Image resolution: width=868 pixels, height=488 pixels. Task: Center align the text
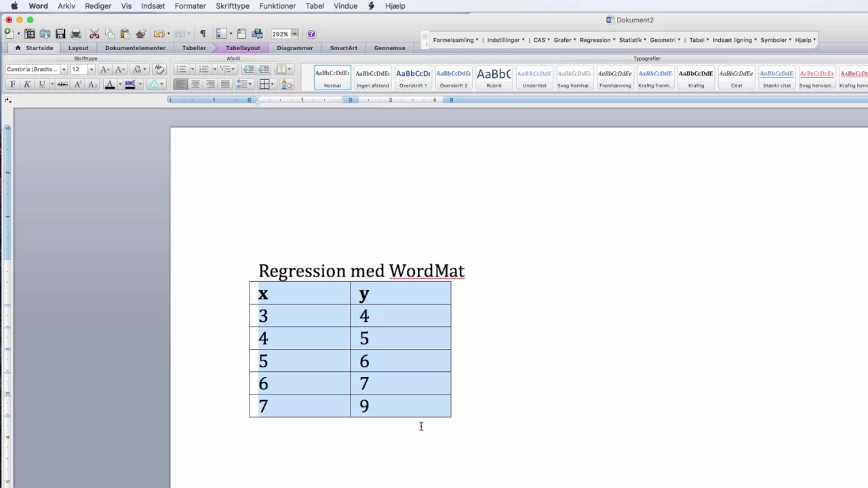[195, 85]
